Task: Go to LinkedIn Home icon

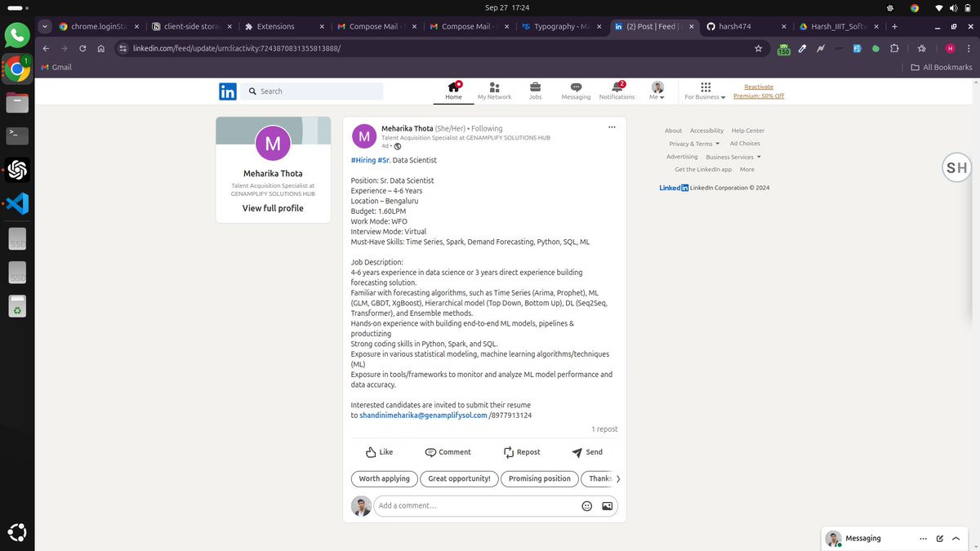Action: click(453, 91)
